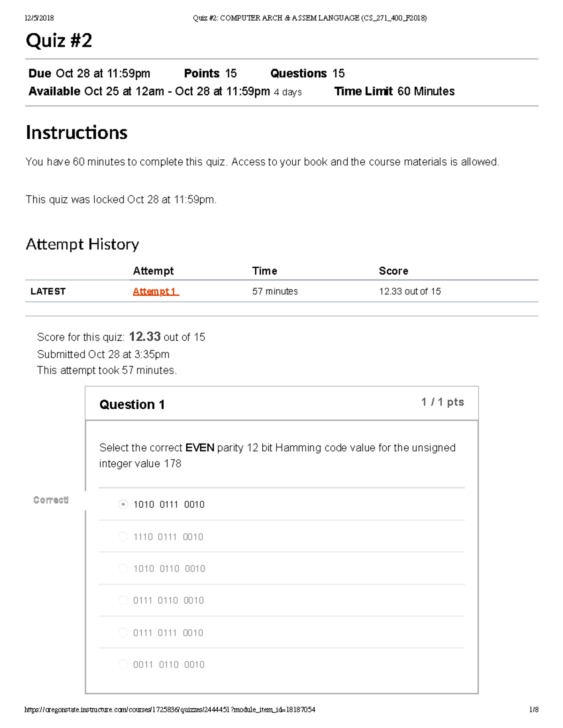Select the last option 0011 0110 0010
This screenshot has height=728, width=563.
point(123,664)
